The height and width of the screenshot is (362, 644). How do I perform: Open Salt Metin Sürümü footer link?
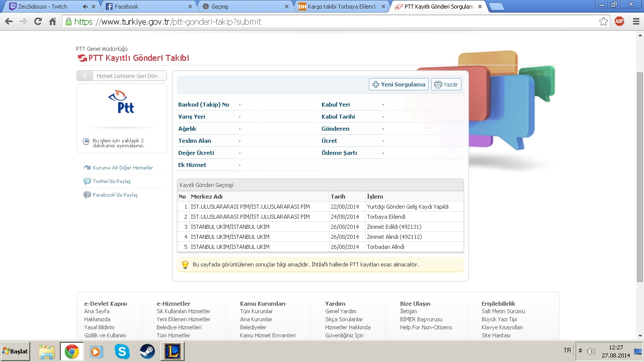pyautogui.click(x=503, y=311)
